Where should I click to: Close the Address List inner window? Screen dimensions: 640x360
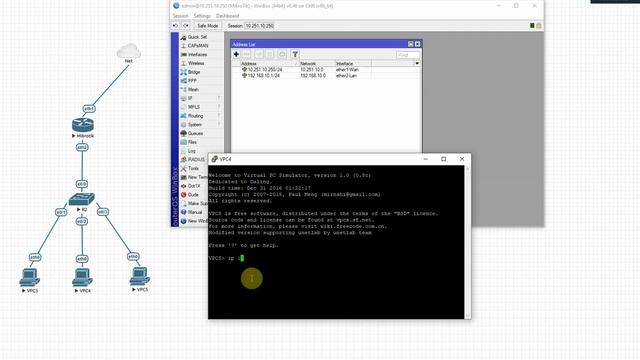417,44
